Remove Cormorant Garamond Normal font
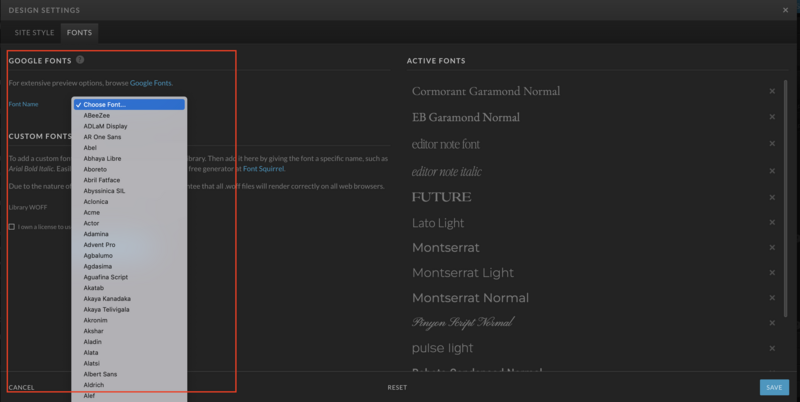This screenshot has width=800, height=402. [x=772, y=91]
